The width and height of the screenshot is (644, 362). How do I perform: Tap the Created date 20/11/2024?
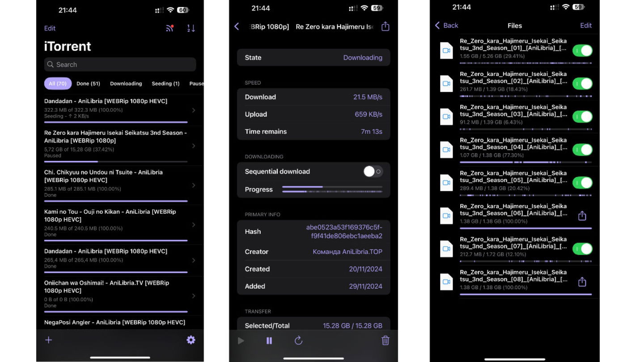pyautogui.click(x=366, y=269)
